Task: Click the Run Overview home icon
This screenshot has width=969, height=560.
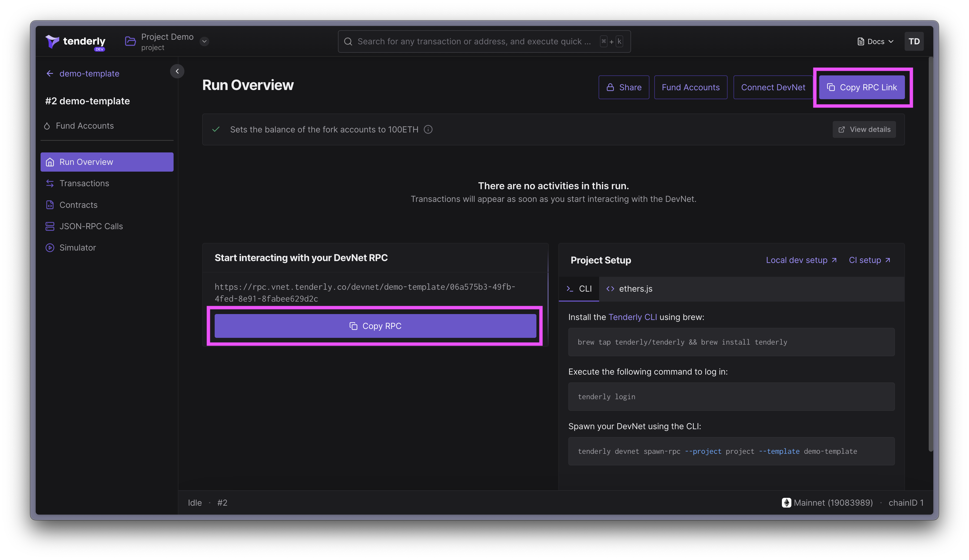Action: point(49,162)
